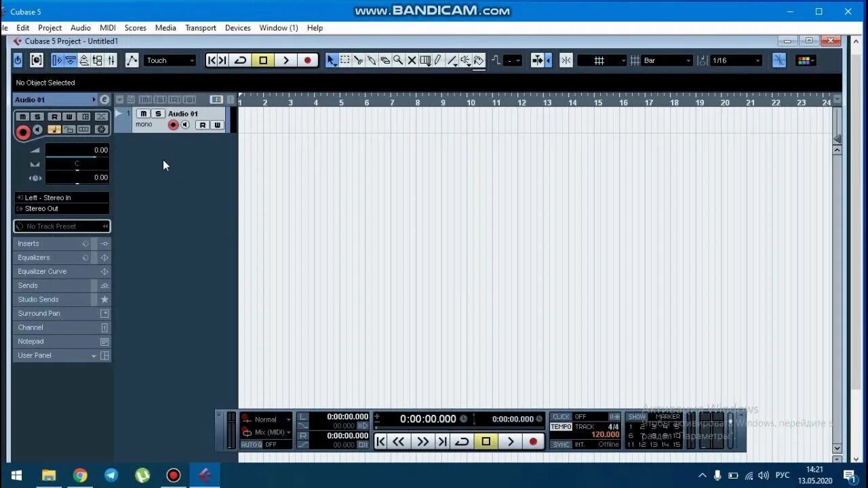
Task: Expand the Inserts inspector section
Action: tap(62, 243)
